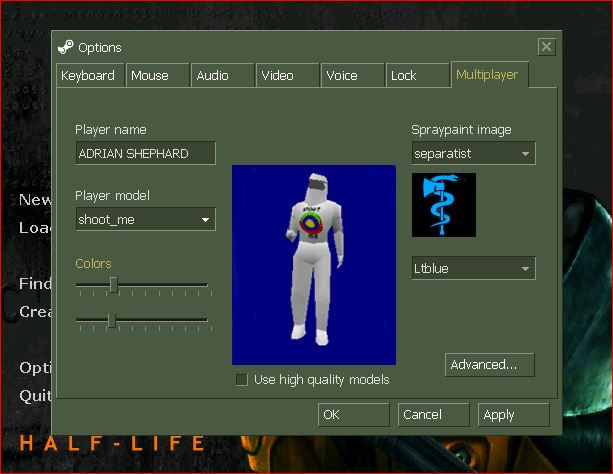
Task: Click the separatist spraypaint logo preview
Action: tap(444, 205)
